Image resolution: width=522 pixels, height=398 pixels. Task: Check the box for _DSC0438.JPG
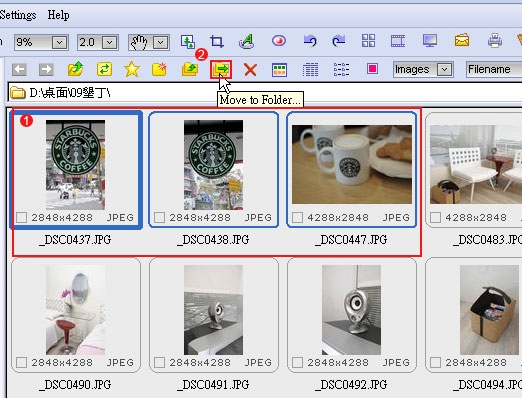pos(159,217)
